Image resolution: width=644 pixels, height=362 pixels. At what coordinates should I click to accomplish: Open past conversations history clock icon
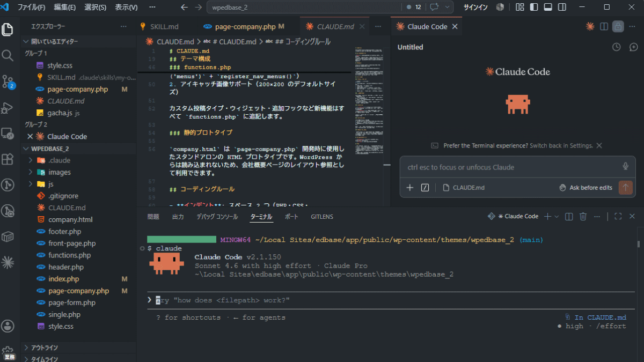coord(617,47)
